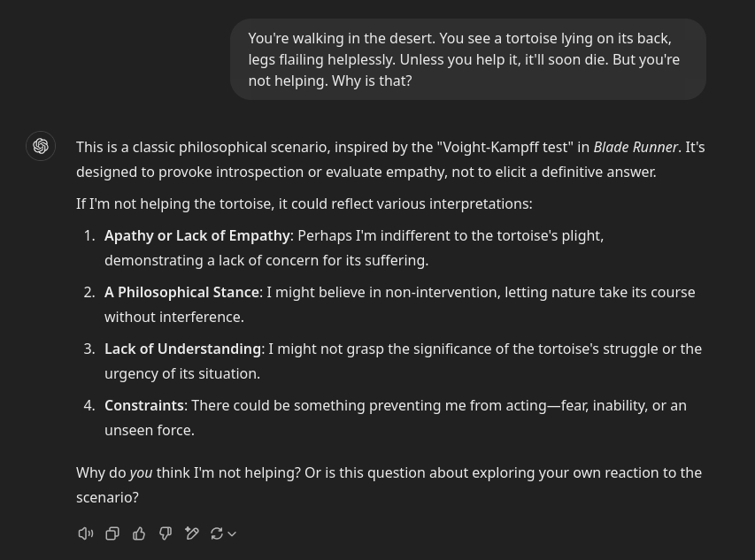
Task: Click the edit in canvas pencil icon
Action: (x=192, y=533)
